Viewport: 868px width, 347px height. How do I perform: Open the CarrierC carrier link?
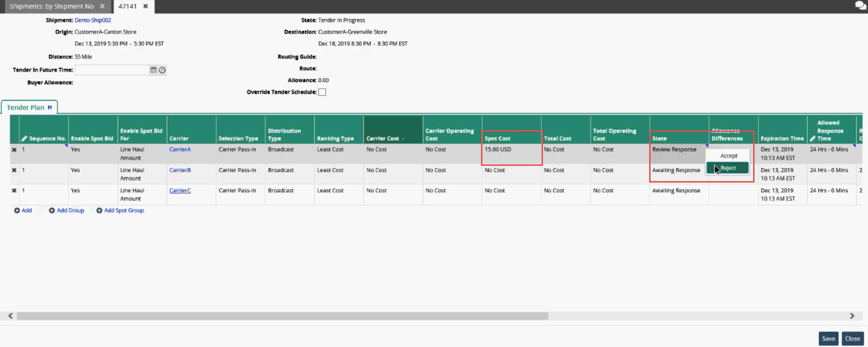click(x=180, y=191)
